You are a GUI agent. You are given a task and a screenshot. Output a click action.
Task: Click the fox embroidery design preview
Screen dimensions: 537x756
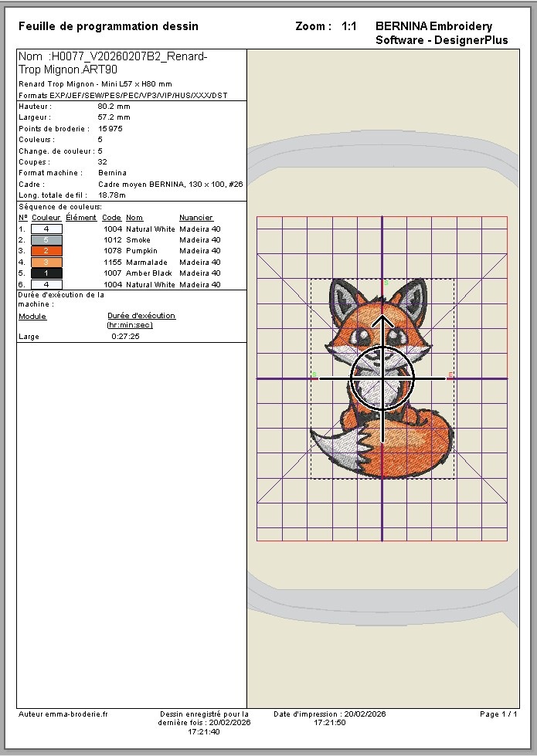pos(382,378)
